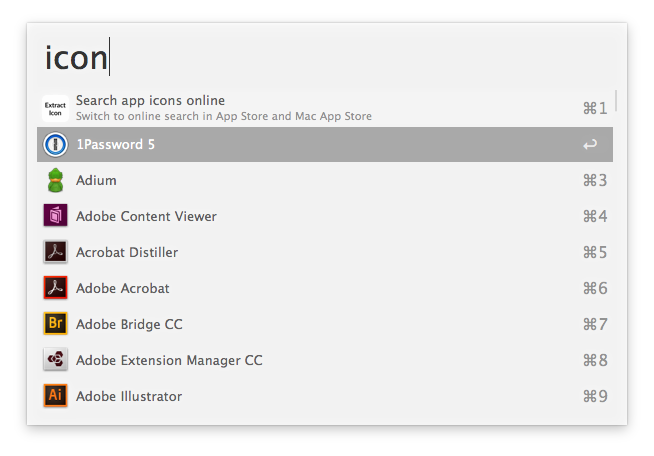Click the Adobe Content Viewer icon
The image size is (654, 456).
[x=55, y=216]
